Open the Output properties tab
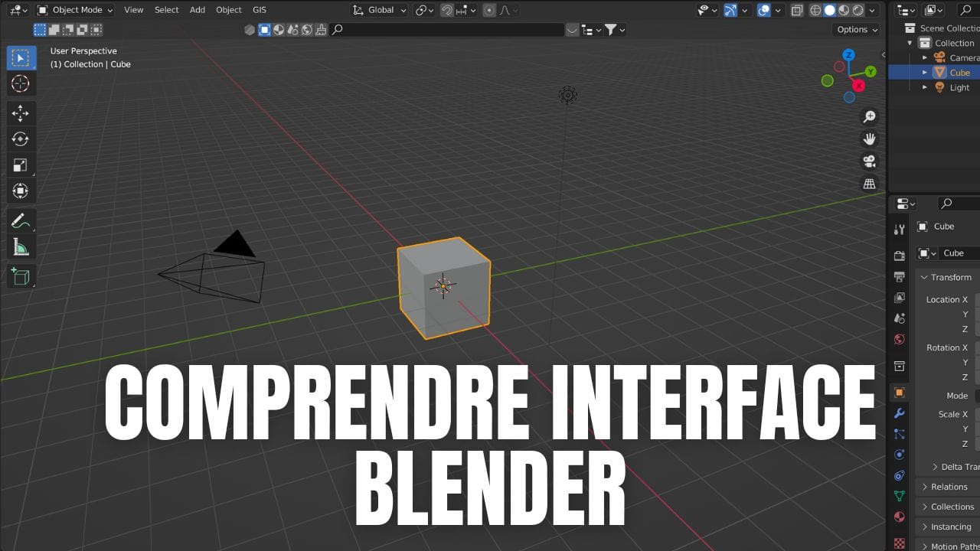 click(900, 276)
